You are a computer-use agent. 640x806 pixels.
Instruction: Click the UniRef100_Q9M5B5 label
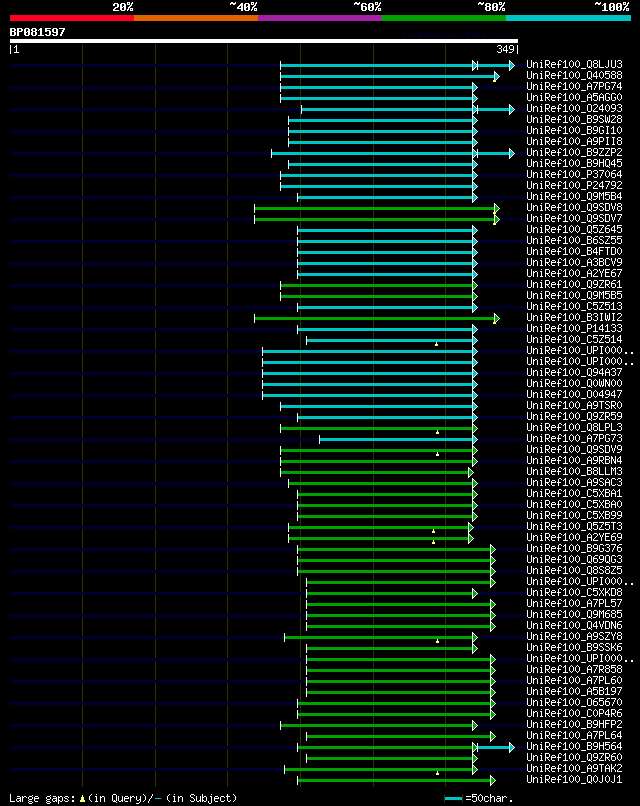[574, 296]
